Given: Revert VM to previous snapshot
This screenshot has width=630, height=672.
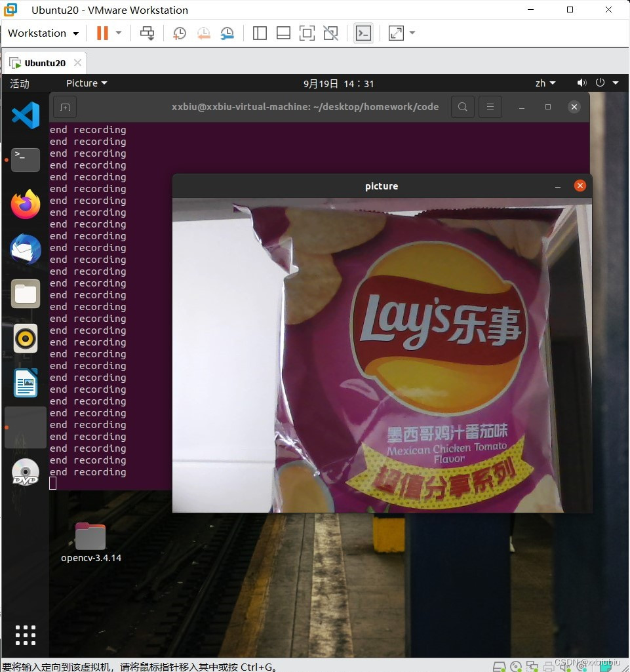Looking at the screenshot, I should point(204,33).
